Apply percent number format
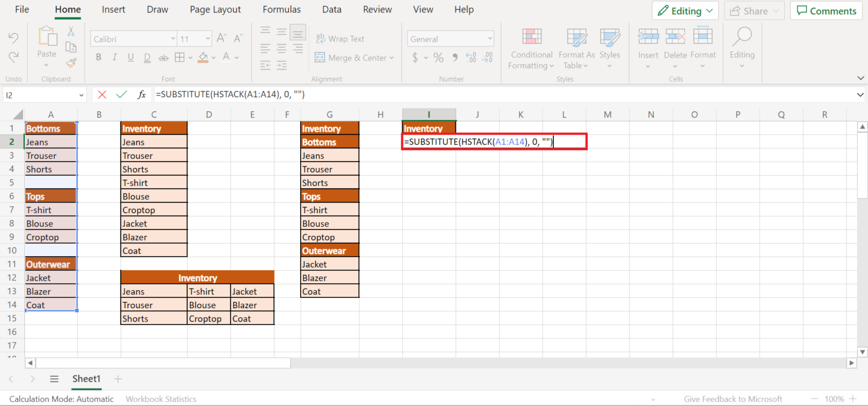868x406 pixels. [438, 57]
